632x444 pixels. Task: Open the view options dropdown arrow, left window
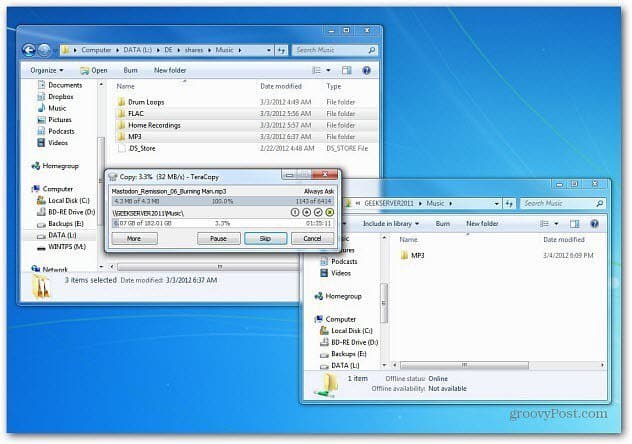328,71
